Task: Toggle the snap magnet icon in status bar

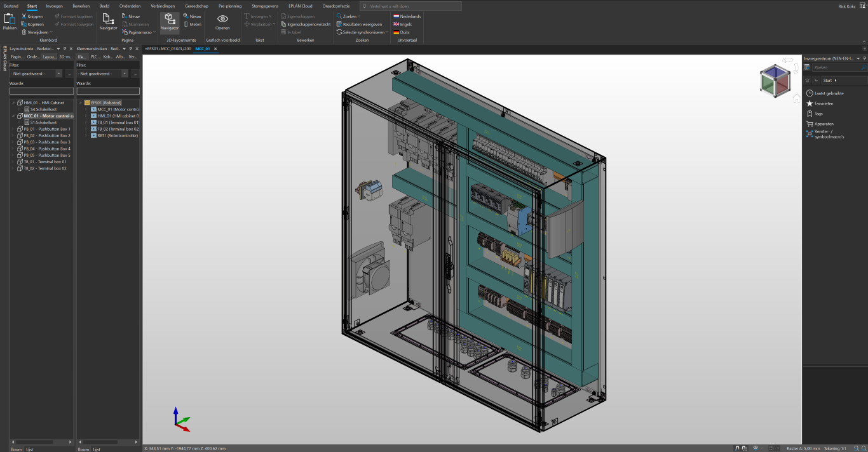Action: pos(738,448)
